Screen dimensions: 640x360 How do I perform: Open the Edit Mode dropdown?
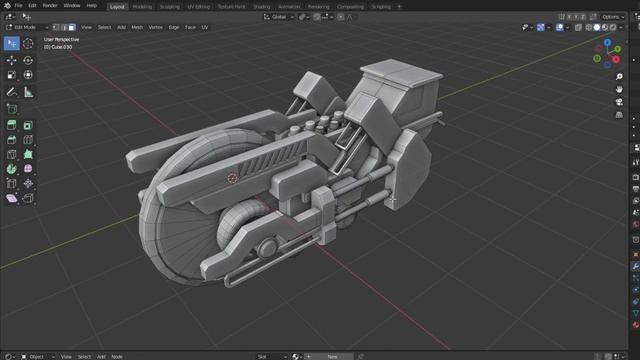pyautogui.click(x=27, y=27)
